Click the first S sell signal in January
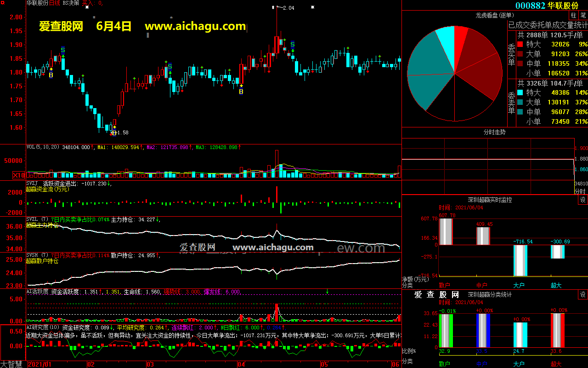 pyautogui.click(x=63, y=50)
